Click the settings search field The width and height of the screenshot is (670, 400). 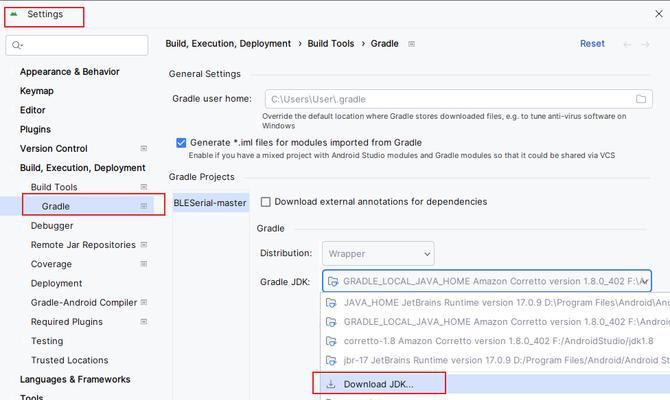(x=77, y=45)
